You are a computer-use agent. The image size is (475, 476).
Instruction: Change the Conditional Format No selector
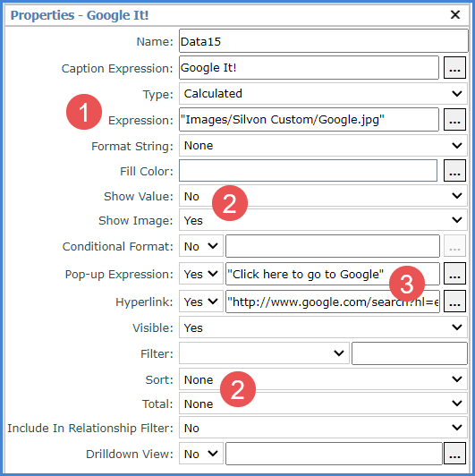point(201,246)
